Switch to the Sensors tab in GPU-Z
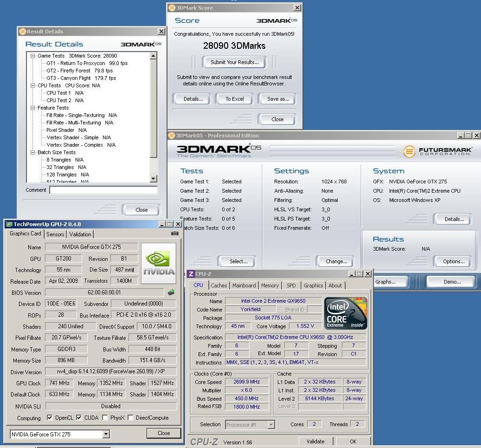 pyautogui.click(x=55, y=234)
